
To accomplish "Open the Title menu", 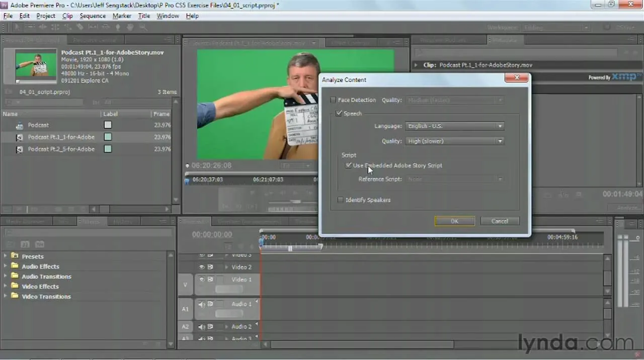I will click(144, 16).
